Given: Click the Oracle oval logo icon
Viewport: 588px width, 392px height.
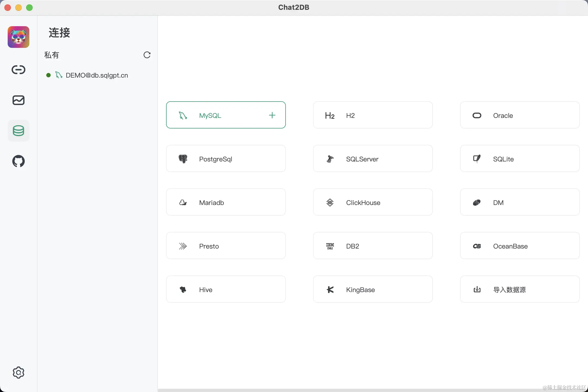Looking at the screenshot, I should click(x=477, y=115).
